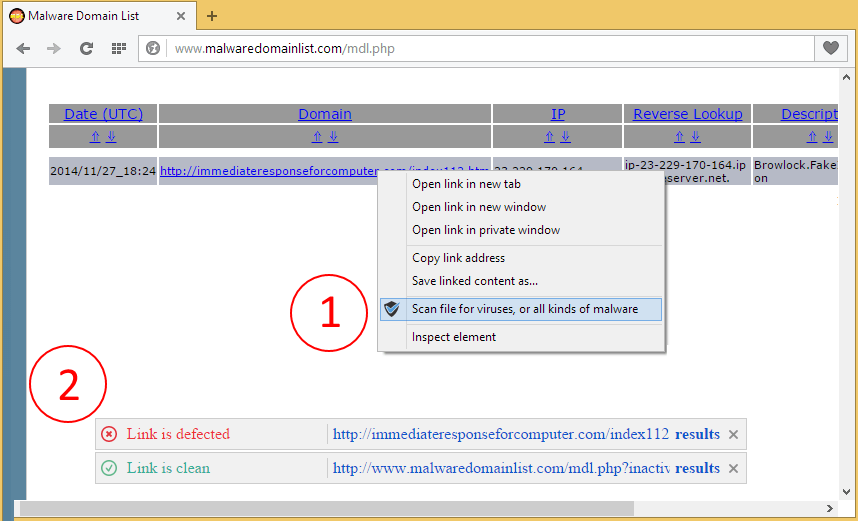858x521 pixels.
Task: Reload the page with the refresh icon
Action: coord(86,49)
